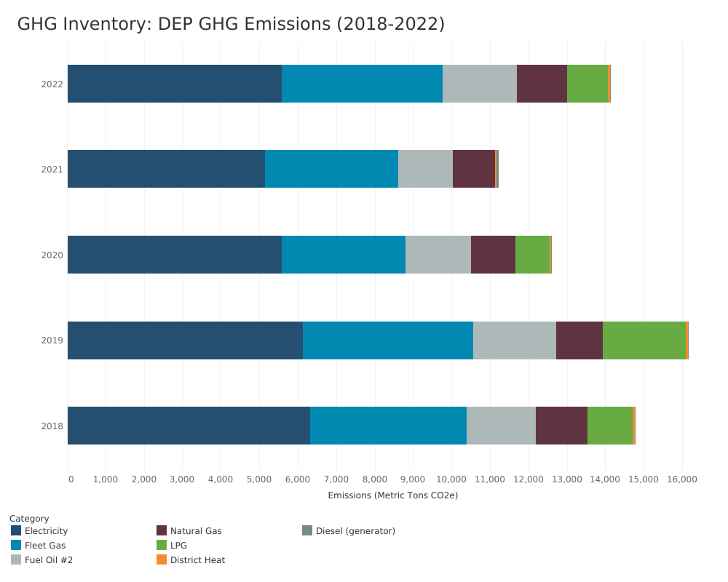The image size is (728, 582).
Task: Click the 2020 y-axis year label
Action: (x=52, y=255)
